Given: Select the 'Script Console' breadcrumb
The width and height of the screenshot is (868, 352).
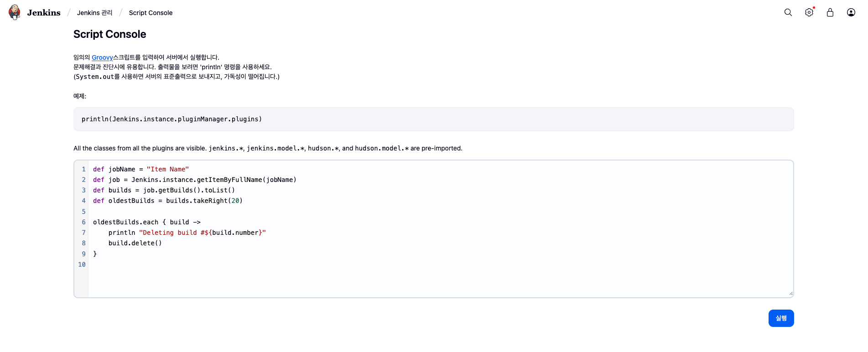Looking at the screenshot, I should pyautogui.click(x=151, y=13).
